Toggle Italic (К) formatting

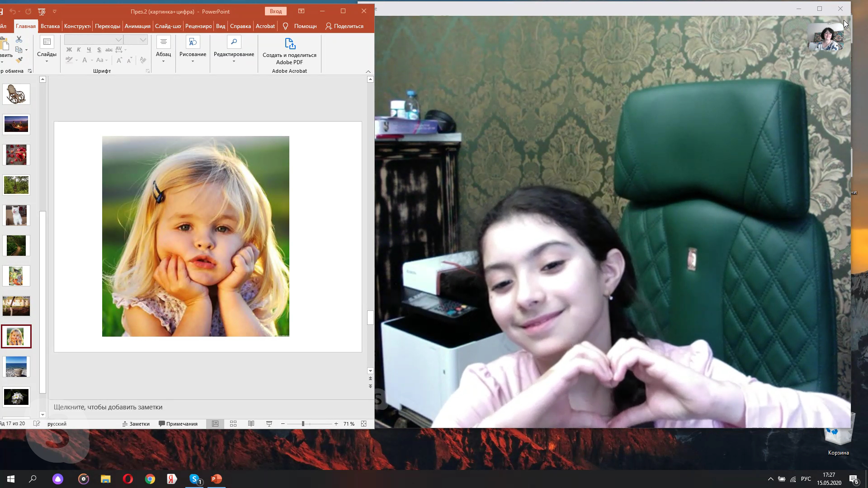79,50
